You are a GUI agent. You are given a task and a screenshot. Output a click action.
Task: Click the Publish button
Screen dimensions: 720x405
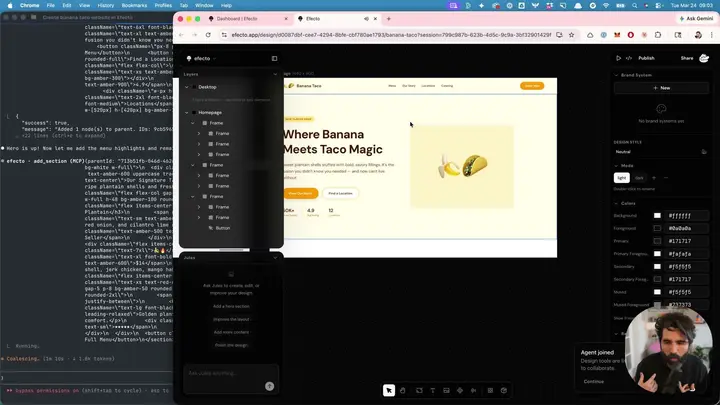pyautogui.click(x=646, y=58)
